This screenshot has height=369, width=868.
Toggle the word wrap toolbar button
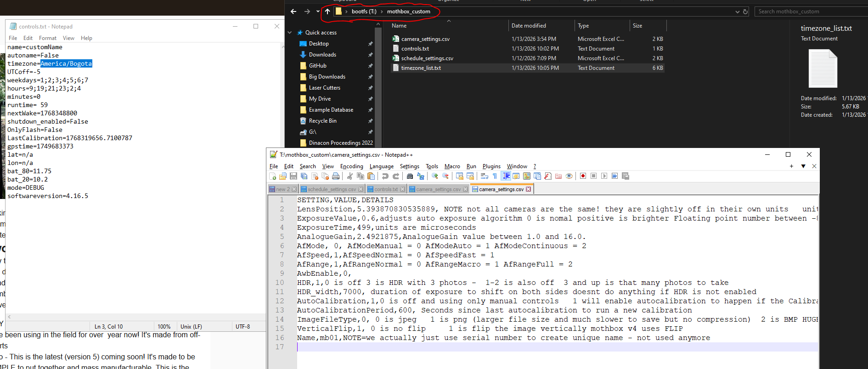(484, 176)
